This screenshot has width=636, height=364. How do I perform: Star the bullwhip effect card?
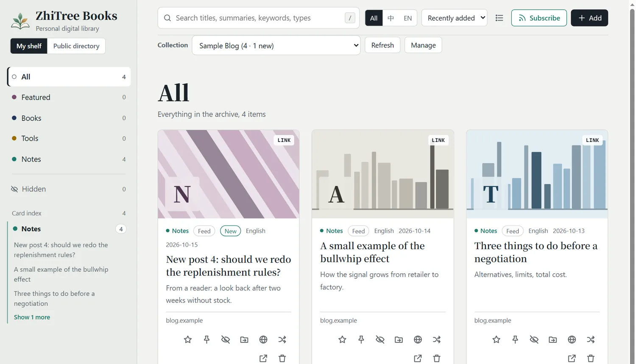point(342,339)
